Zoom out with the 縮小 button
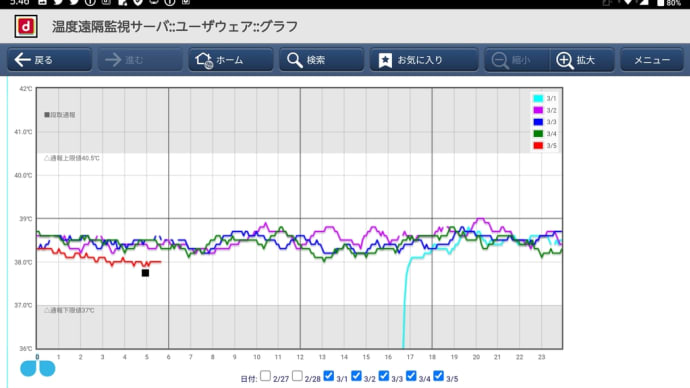Screen dimensions: 690x388 tap(517, 59)
